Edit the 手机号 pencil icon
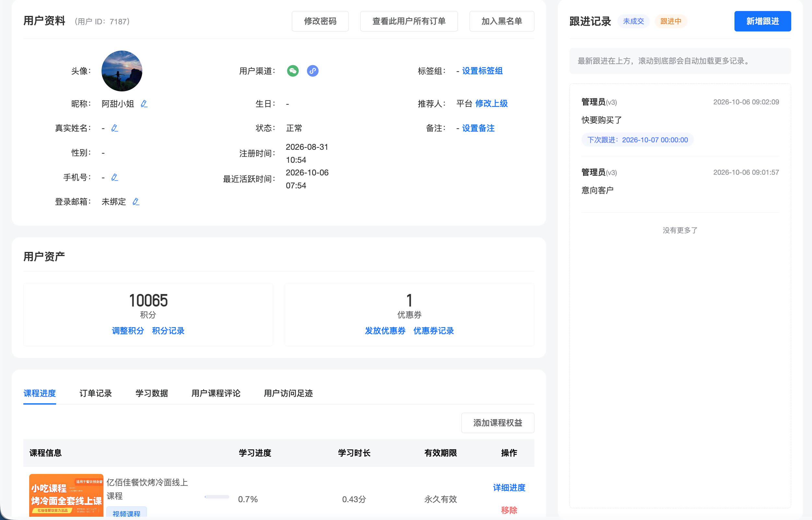The height and width of the screenshot is (520, 812). [115, 177]
